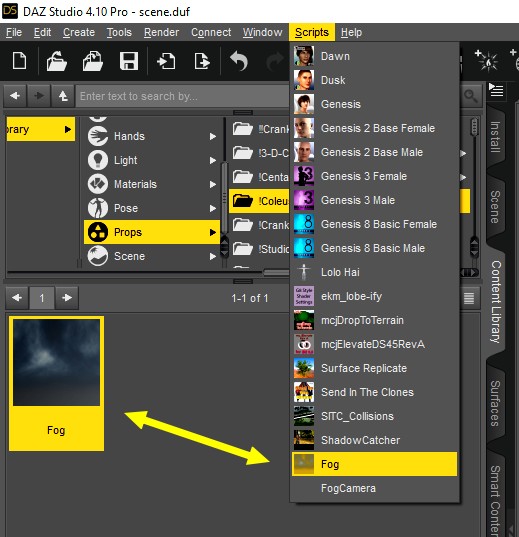This screenshot has width=519, height=537.
Task: Click the New scene file icon
Action: tap(19, 61)
